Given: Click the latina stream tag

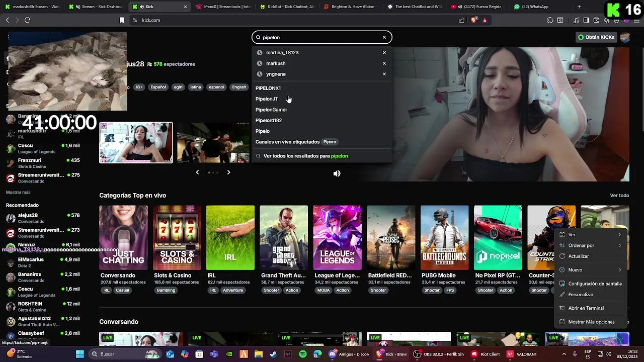Looking at the screenshot, I should (196, 87).
